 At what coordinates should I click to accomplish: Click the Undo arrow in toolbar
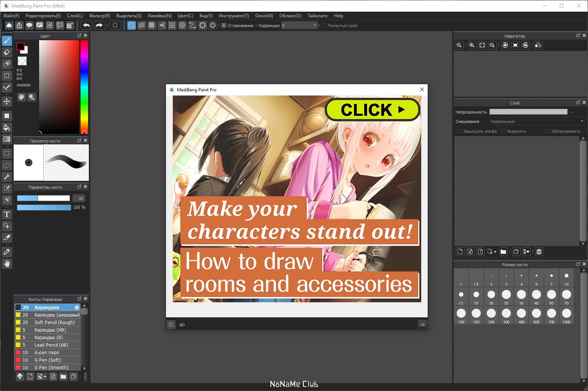[x=86, y=25]
